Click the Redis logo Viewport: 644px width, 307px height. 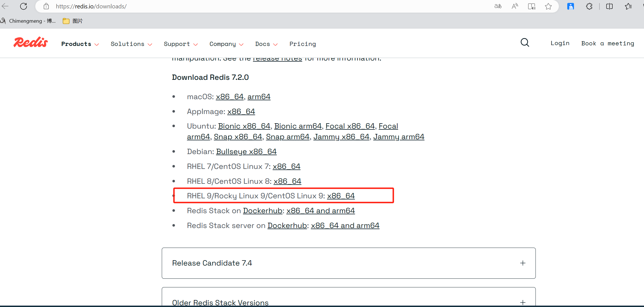pos(31,43)
